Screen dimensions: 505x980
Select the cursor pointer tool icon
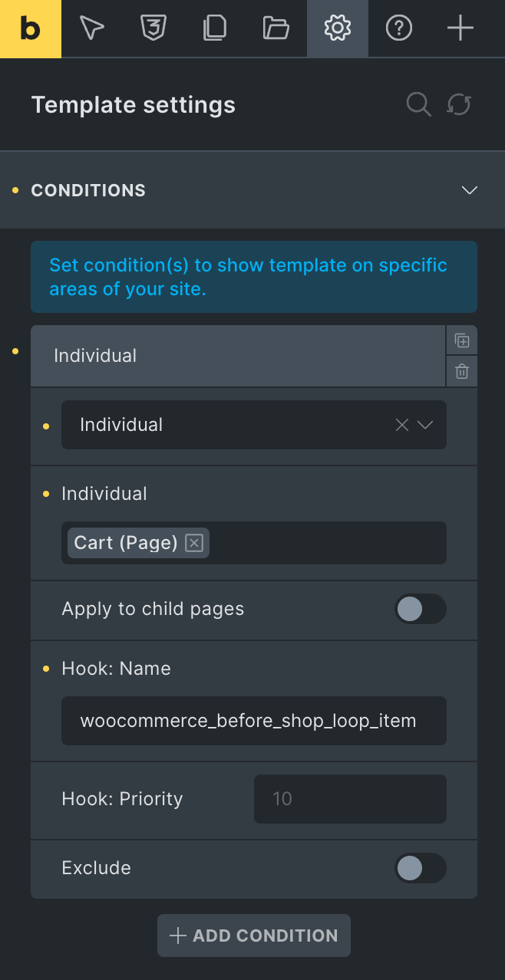92,29
